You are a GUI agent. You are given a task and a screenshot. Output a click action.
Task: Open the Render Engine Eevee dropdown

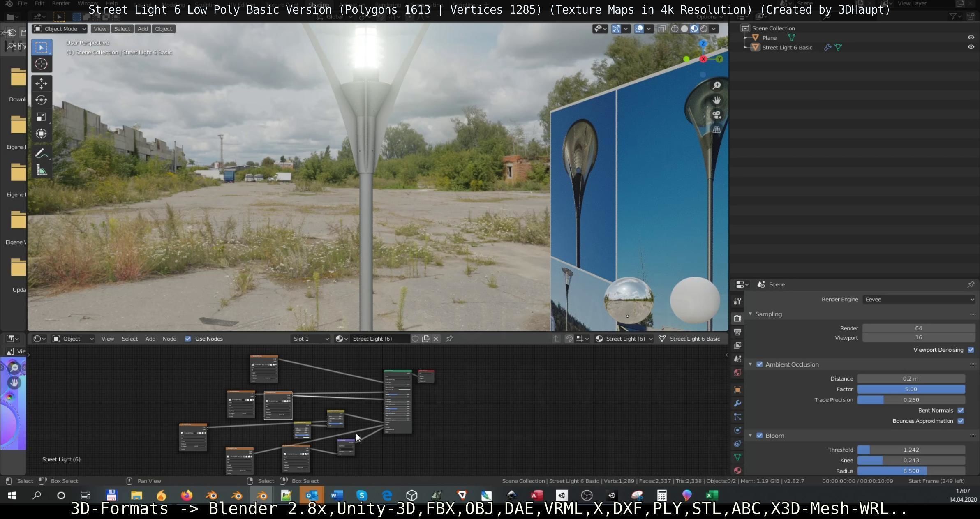tap(919, 299)
